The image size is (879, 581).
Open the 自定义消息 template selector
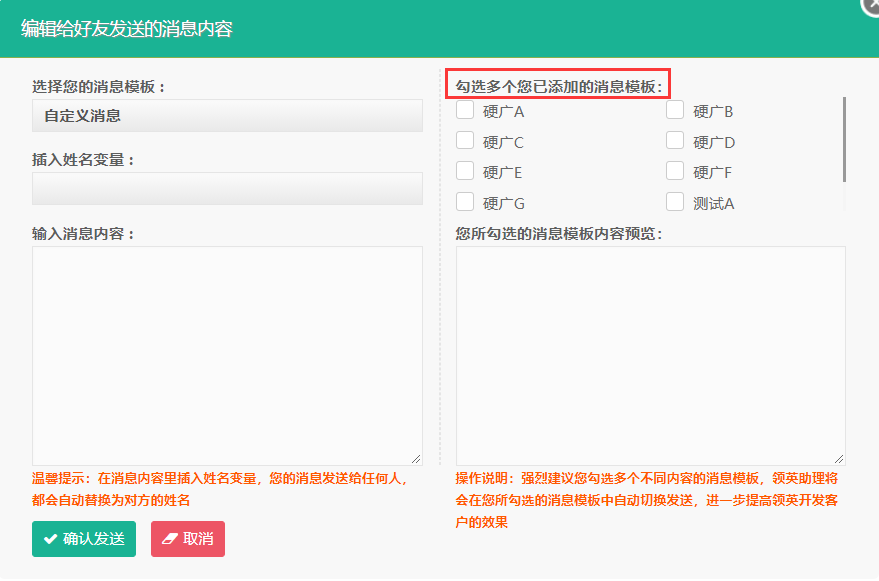(x=226, y=117)
